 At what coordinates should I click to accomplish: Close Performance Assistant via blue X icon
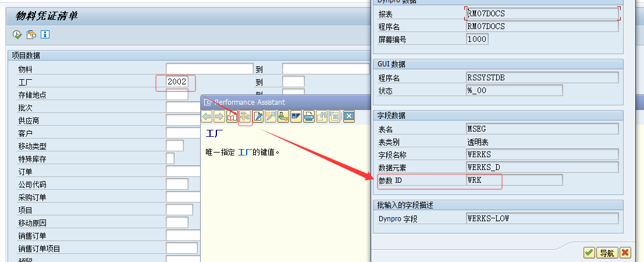click(x=348, y=116)
